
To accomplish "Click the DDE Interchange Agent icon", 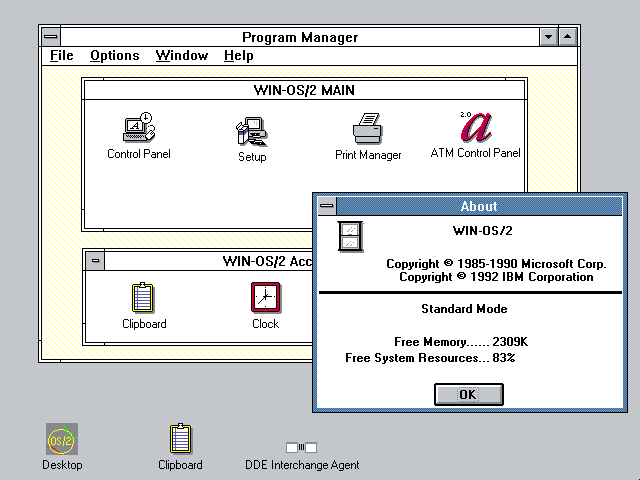I will click(x=301, y=447).
